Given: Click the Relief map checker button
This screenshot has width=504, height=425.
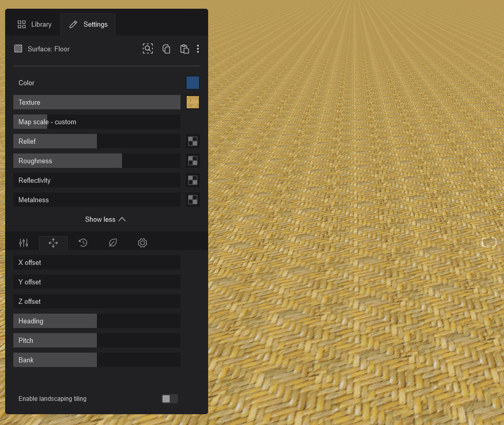Looking at the screenshot, I should coord(193,141).
